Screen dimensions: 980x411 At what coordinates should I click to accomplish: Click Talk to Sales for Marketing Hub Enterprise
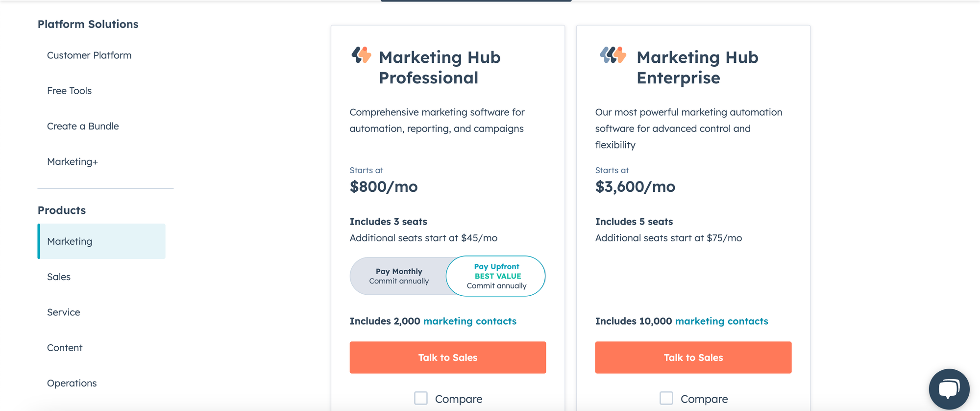point(693,357)
